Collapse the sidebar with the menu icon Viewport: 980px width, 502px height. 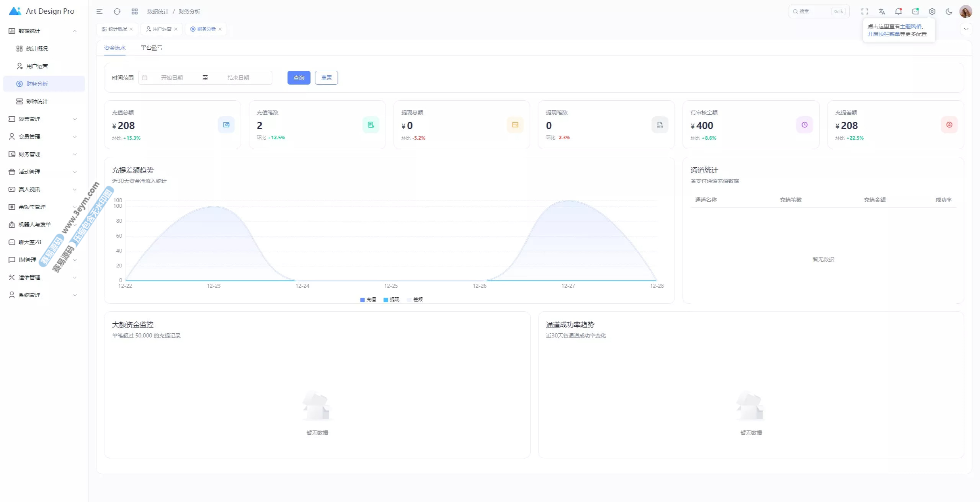click(x=100, y=11)
